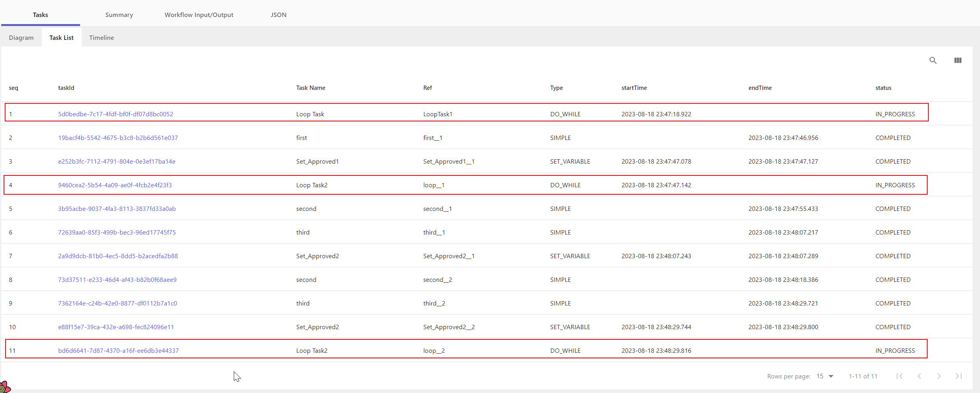Screen dimensions: 980x393
Task: Jump to the last page of results
Action: click(x=959, y=376)
